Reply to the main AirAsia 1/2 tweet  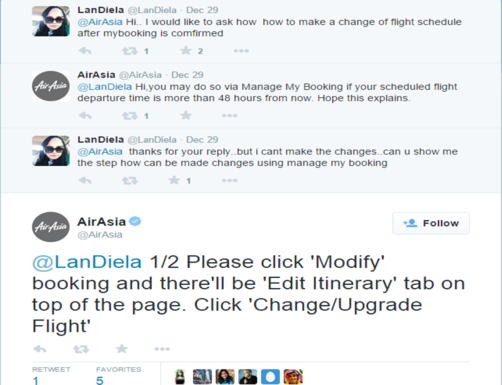click(x=40, y=349)
